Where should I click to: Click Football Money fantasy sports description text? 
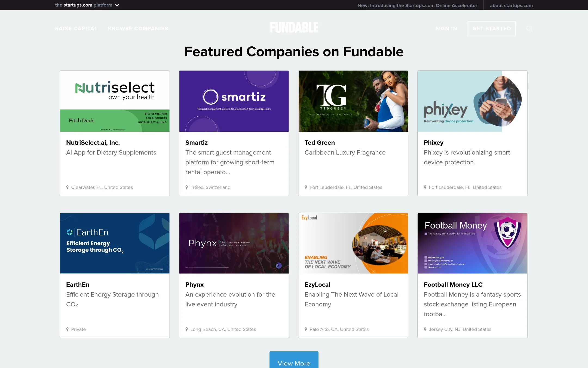click(x=472, y=304)
